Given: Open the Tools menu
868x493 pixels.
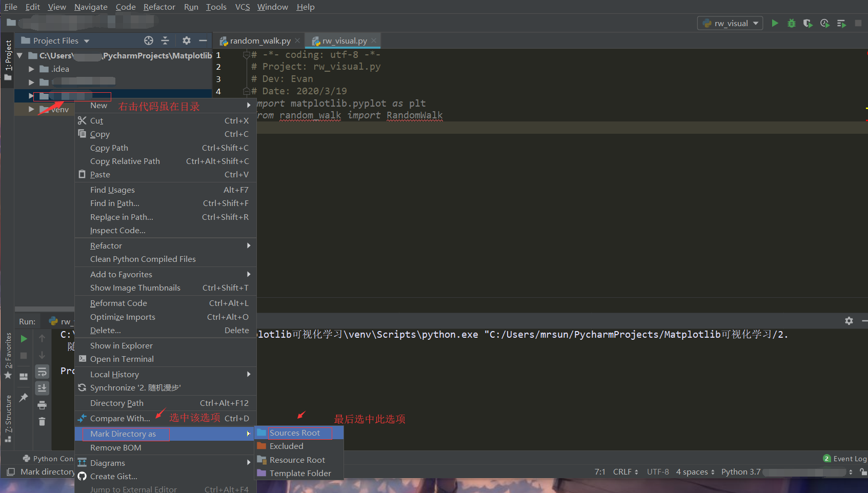Looking at the screenshot, I should (x=216, y=7).
